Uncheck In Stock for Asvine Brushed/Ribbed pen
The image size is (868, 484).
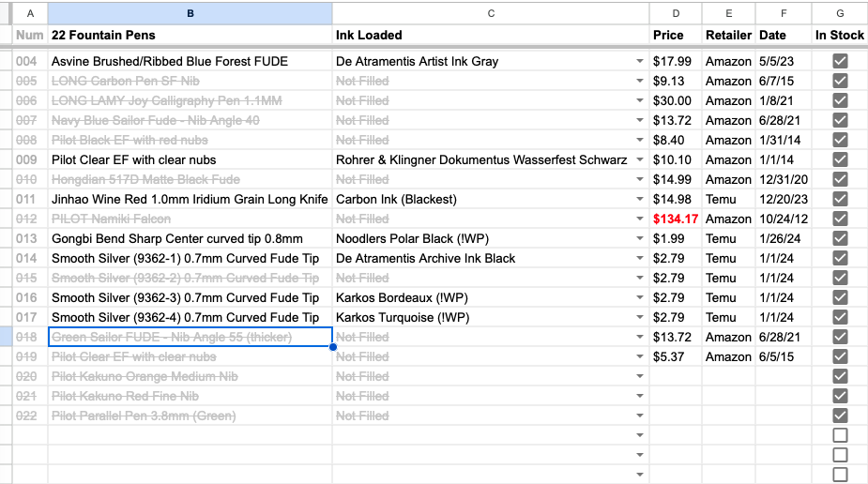pos(840,61)
